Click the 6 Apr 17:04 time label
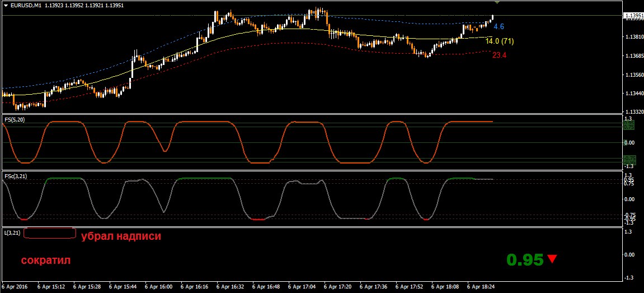 (302, 286)
